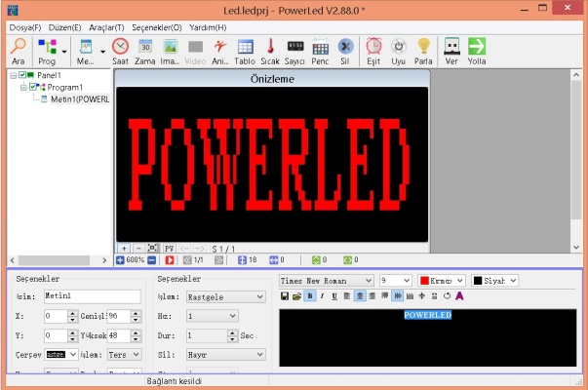Open text file with folder icon

(x=297, y=296)
